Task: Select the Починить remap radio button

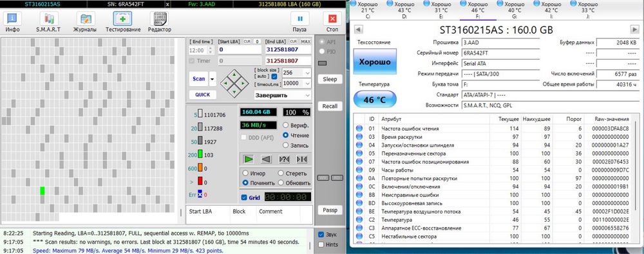Action: [x=245, y=183]
